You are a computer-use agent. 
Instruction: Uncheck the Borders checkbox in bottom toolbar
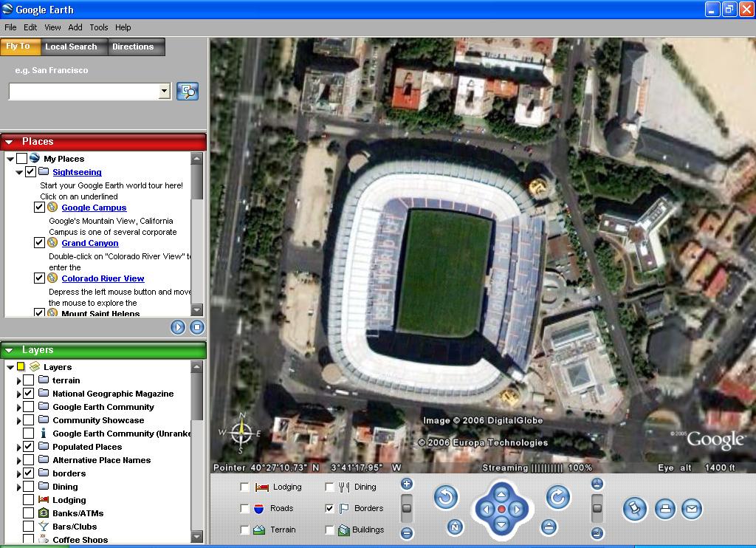point(329,508)
